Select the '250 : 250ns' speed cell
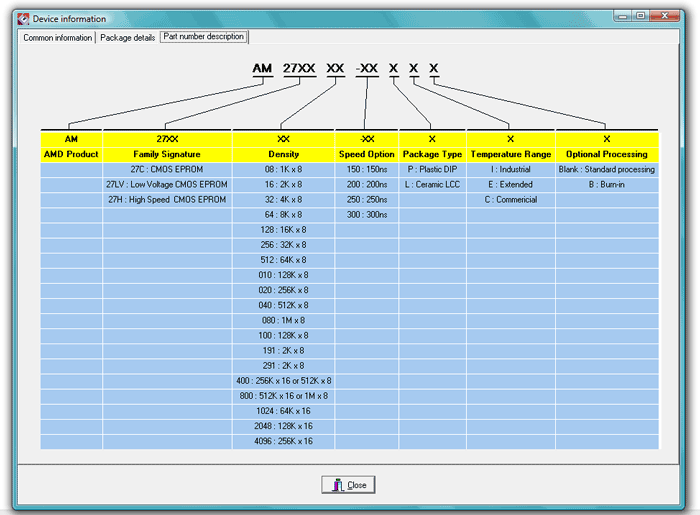 pos(367,199)
